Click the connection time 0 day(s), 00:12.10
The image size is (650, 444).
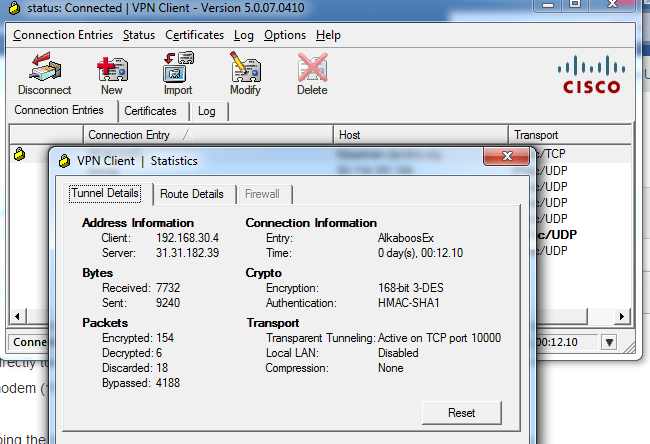pos(420,253)
